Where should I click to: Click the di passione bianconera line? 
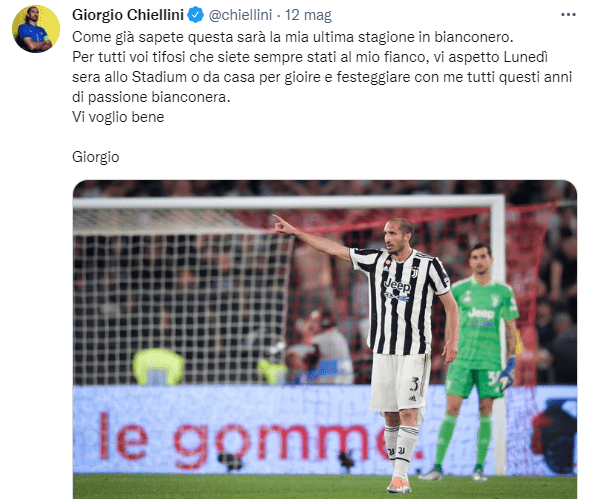pyautogui.click(x=151, y=97)
